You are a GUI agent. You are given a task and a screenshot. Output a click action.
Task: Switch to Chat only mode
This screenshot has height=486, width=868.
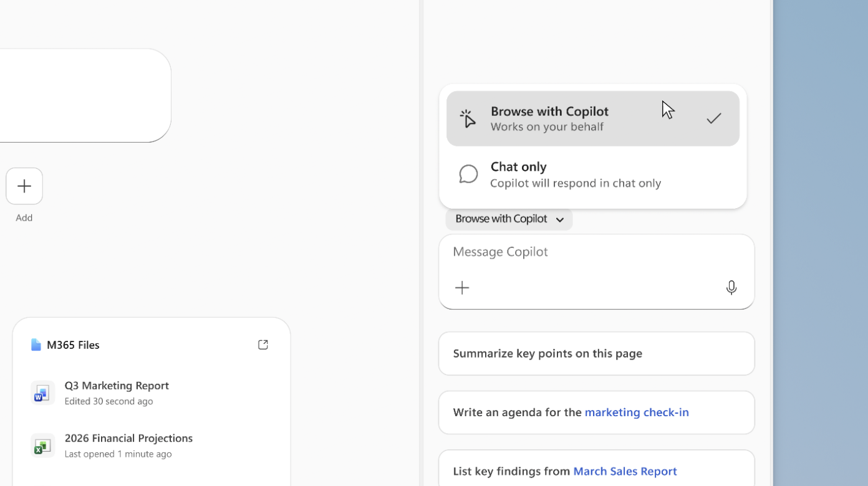(x=592, y=174)
